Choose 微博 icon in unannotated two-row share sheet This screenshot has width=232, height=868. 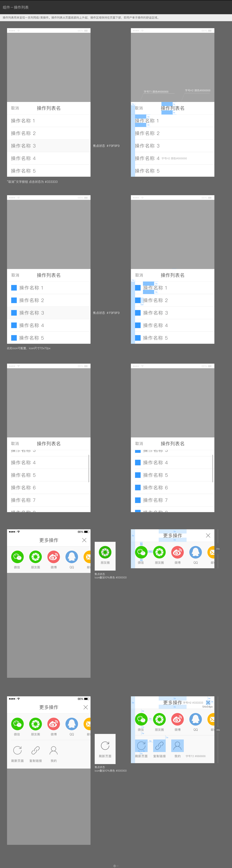click(x=53, y=724)
